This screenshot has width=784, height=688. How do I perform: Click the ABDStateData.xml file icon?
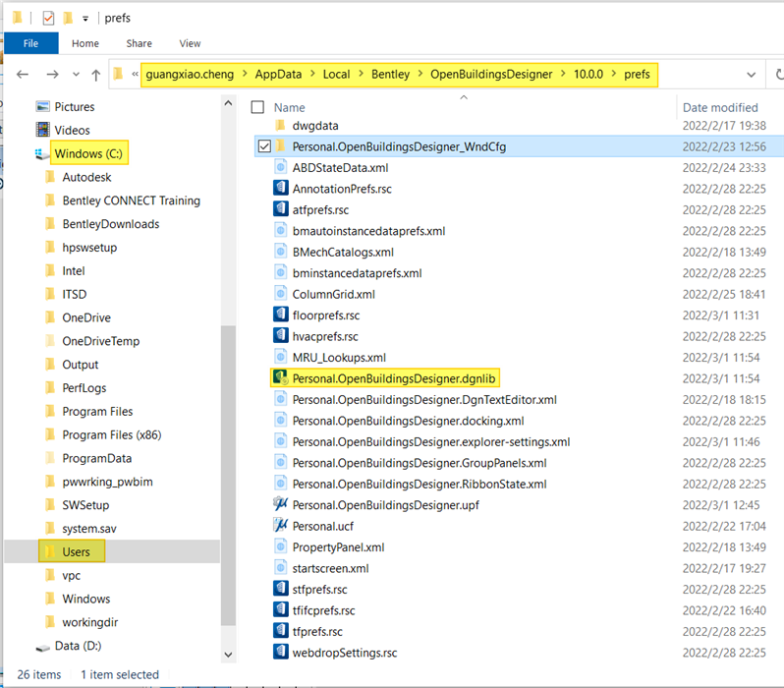281,167
